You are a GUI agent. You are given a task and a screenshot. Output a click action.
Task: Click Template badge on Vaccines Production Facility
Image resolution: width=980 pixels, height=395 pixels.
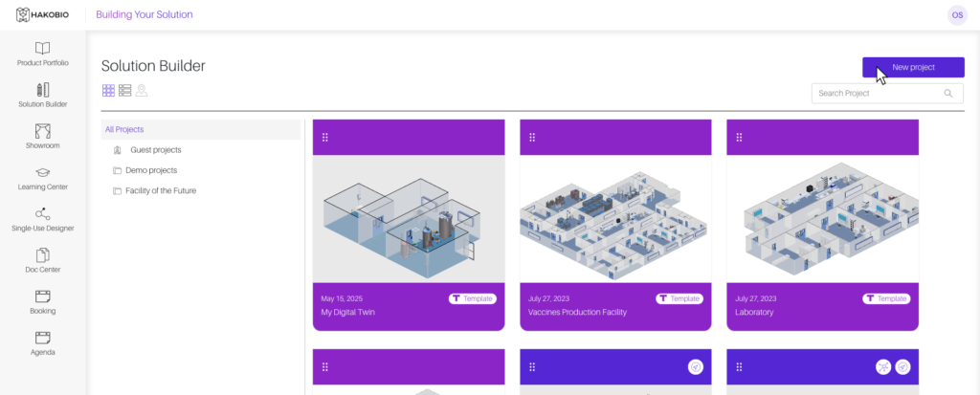[679, 298]
